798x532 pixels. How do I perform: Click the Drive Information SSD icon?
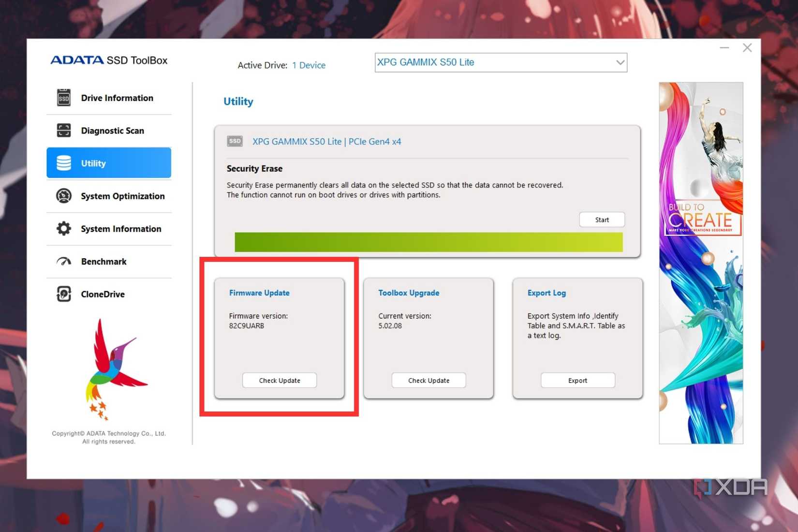pos(63,98)
